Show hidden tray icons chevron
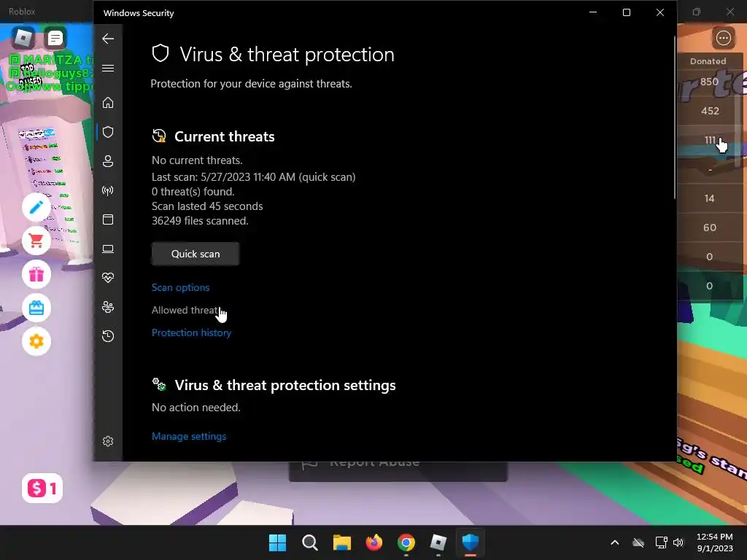 [x=615, y=542]
